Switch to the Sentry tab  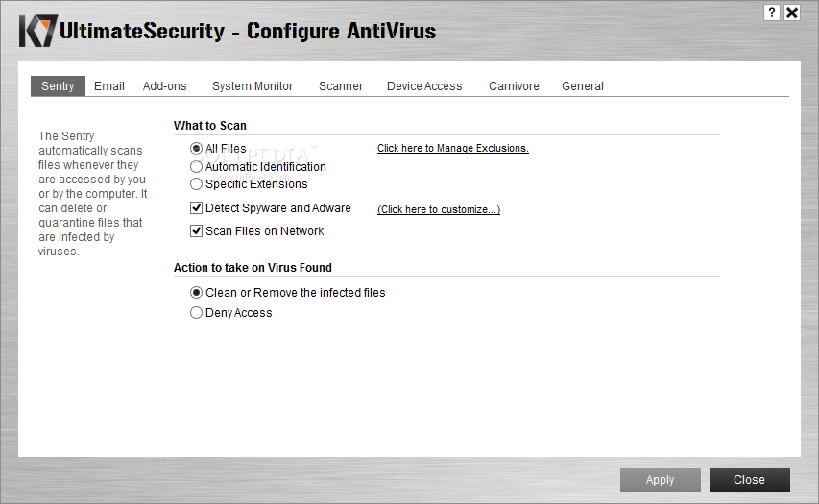(58, 86)
